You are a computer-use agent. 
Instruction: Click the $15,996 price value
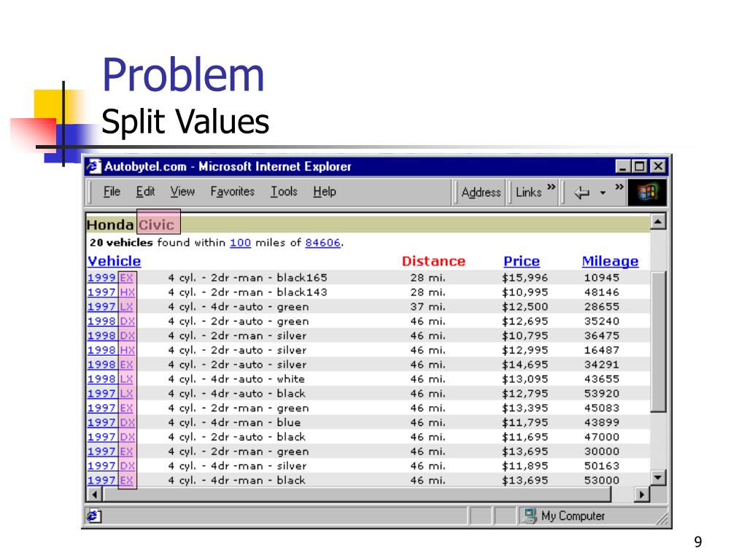525,278
